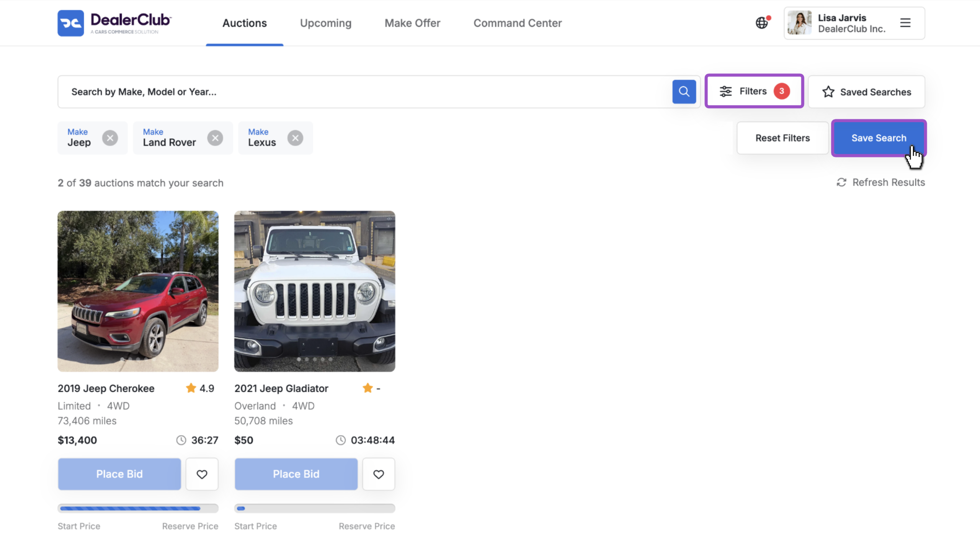Open the Auctions tab
Image resolution: width=980 pixels, height=552 pixels.
(245, 23)
